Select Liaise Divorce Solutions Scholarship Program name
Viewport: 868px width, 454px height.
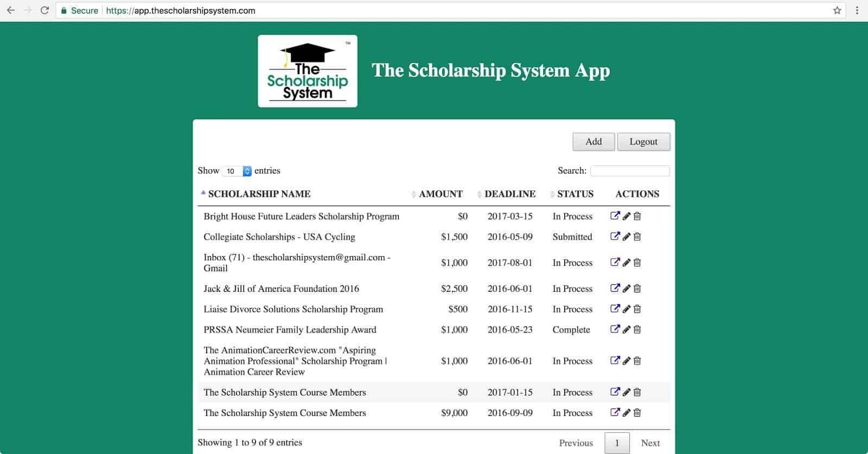[x=293, y=309]
